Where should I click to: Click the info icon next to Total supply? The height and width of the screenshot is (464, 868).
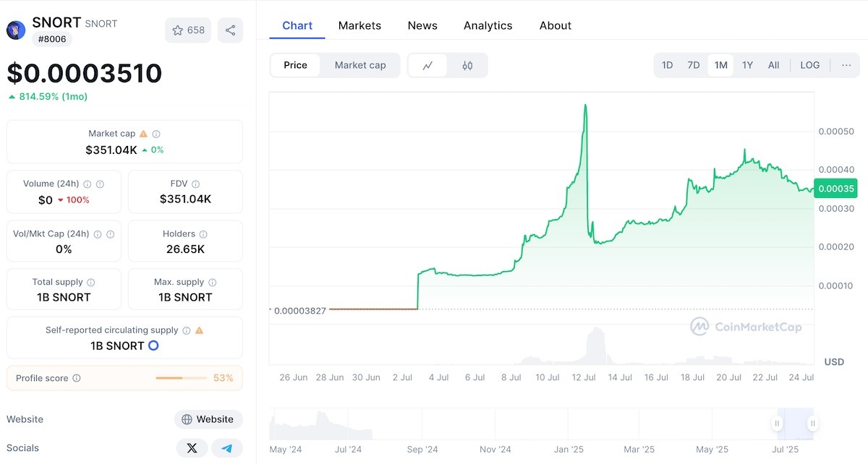coord(90,282)
